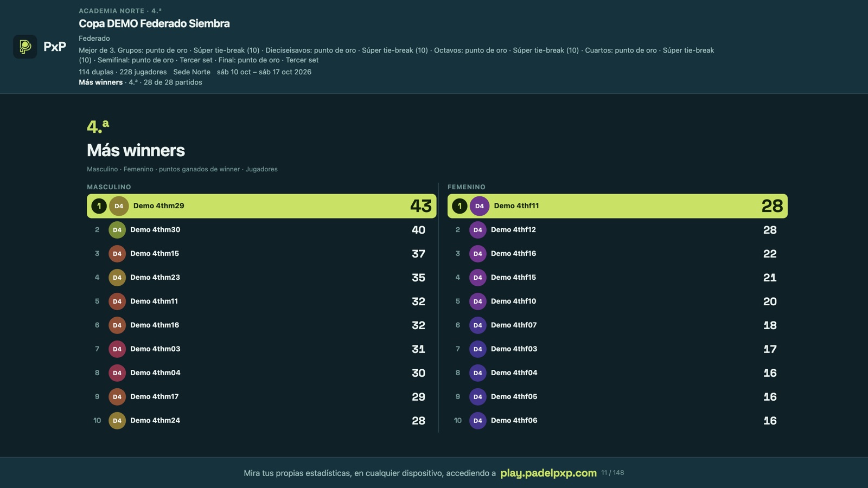Click the Más winners section heading
Viewport: 868px width, 488px height.
click(x=136, y=150)
